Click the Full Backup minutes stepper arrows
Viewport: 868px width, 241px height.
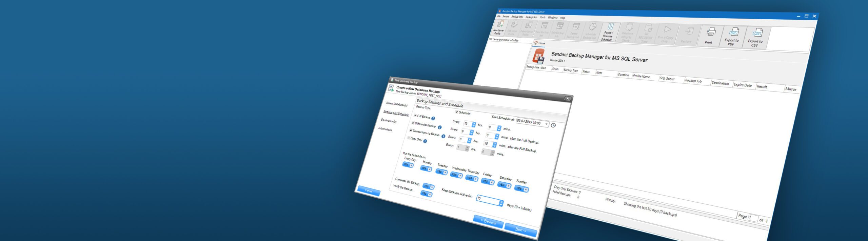pos(499,128)
